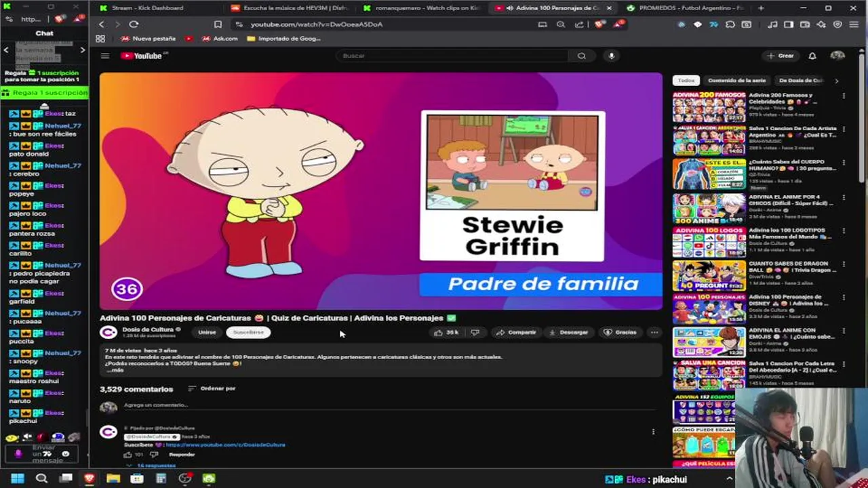868x488 pixels.
Task: Open the video's three-dot more actions menu
Action: tap(654, 332)
